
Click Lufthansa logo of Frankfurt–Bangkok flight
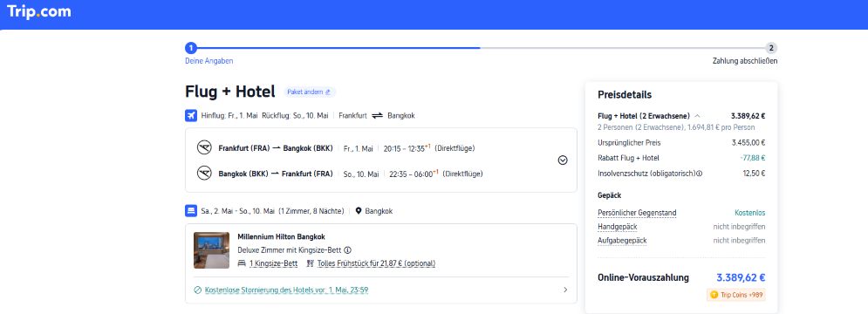(204, 148)
